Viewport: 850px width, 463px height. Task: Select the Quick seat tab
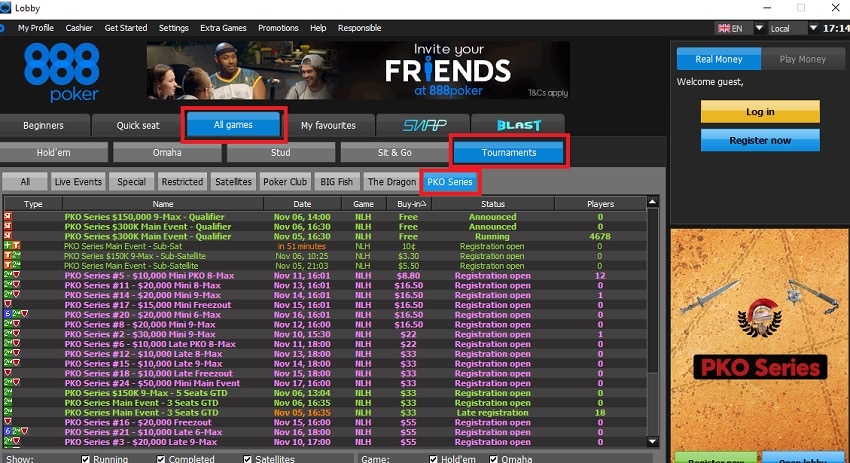[x=138, y=125]
